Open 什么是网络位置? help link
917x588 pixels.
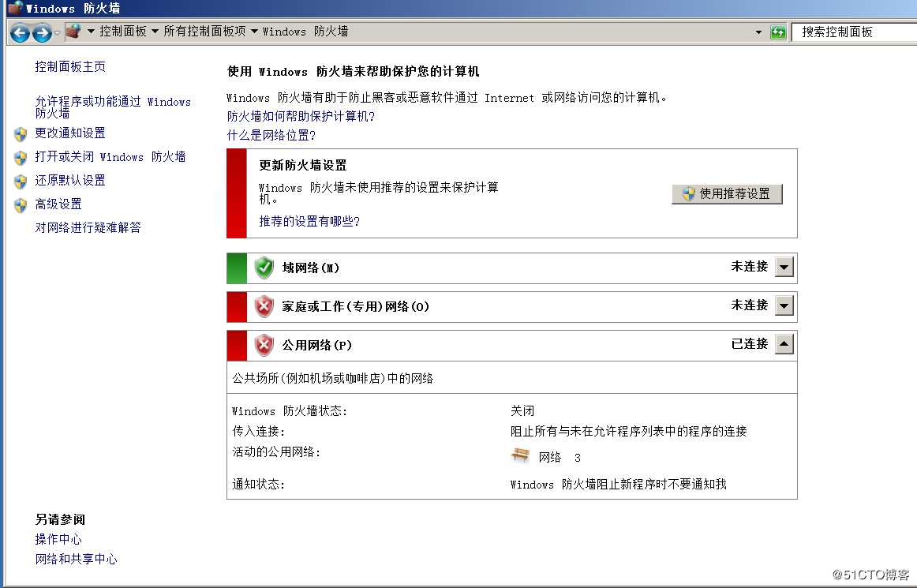pyautogui.click(x=271, y=135)
